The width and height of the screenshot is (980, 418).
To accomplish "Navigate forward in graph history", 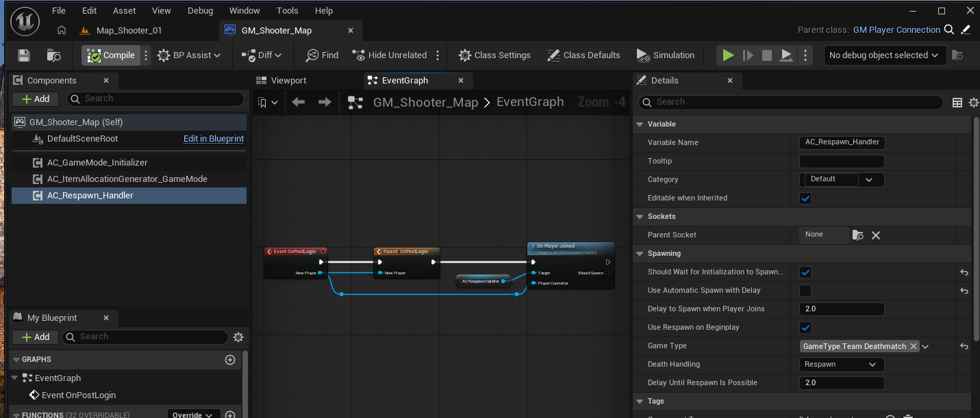I will [325, 103].
